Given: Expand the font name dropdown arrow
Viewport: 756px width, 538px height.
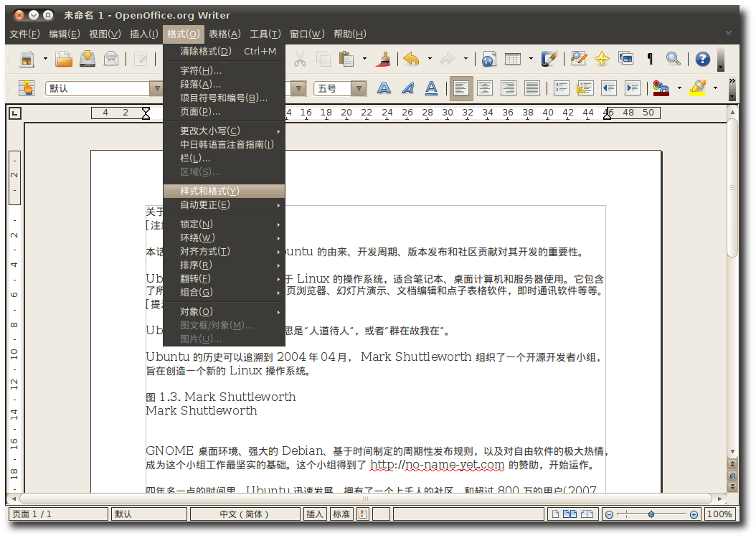Looking at the screenshot, I should tap(299, 89).
